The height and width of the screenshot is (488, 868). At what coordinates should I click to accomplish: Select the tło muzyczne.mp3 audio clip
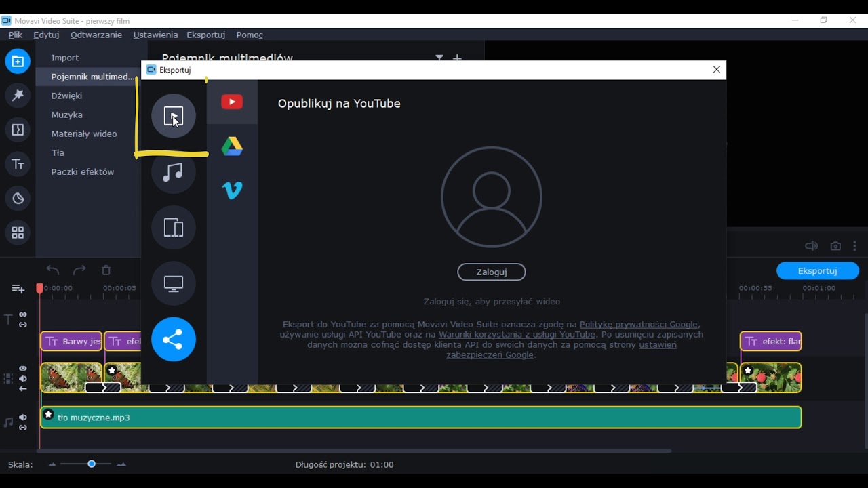(420, 418)
